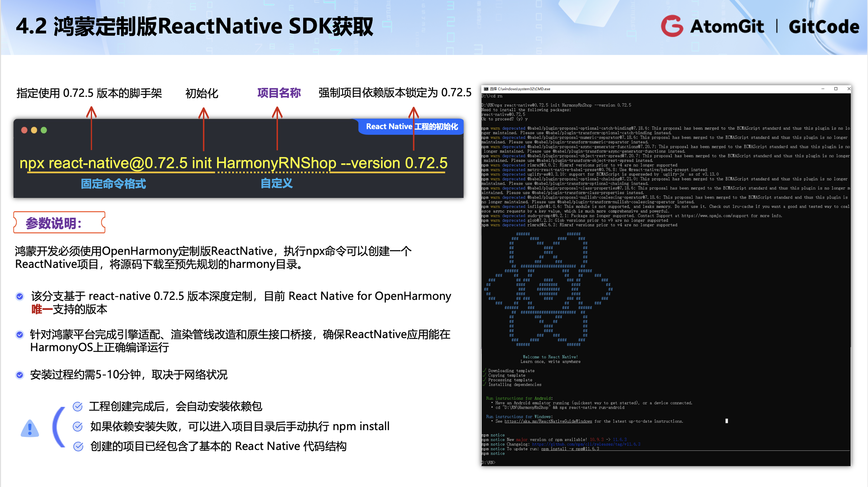
Task: Click the red dot in the mock terminal header
Action: [24, 130]
